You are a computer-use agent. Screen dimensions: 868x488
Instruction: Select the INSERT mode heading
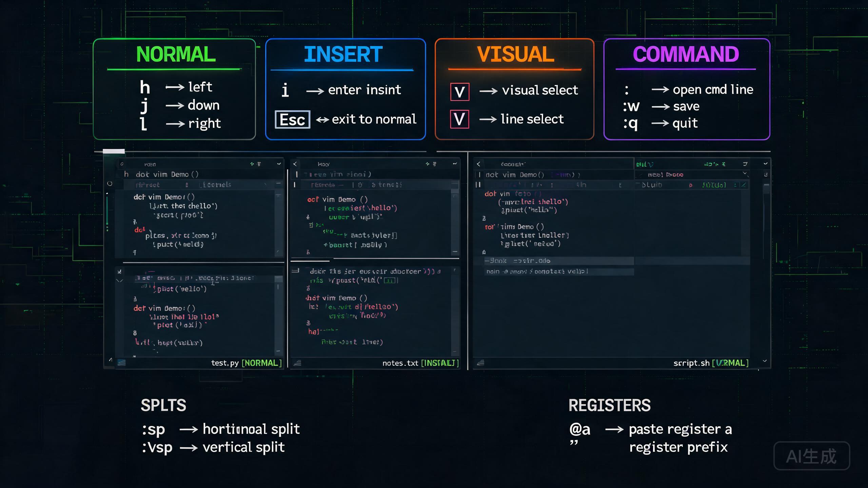point(343,54)
